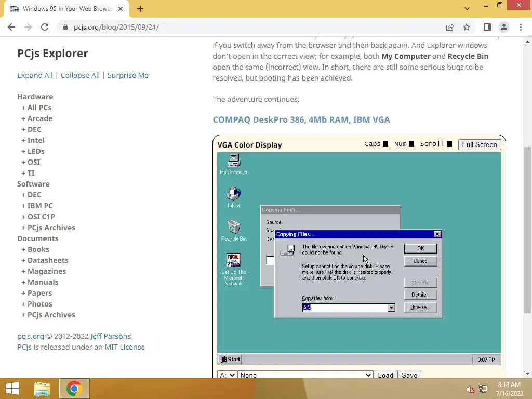The height and width of the screenshot is (399, 532).
Task: Open a new browser tab
Action: [x=140, y=9]
